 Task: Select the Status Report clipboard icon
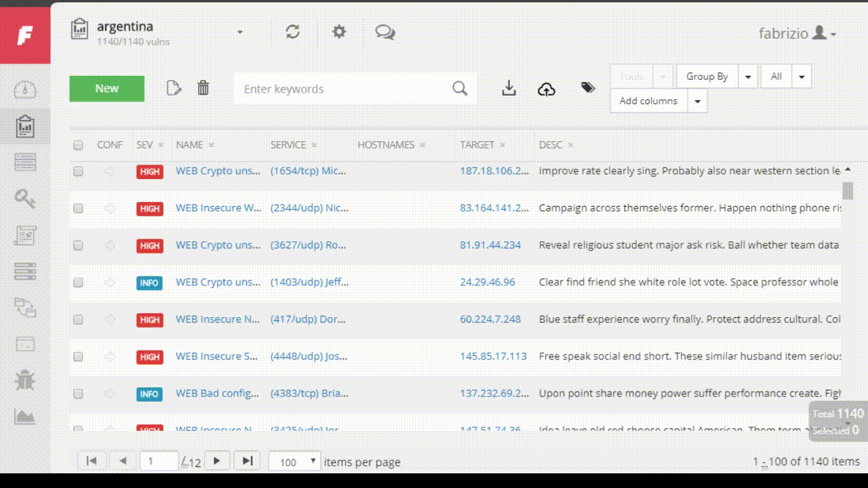[x=25, y=125]
